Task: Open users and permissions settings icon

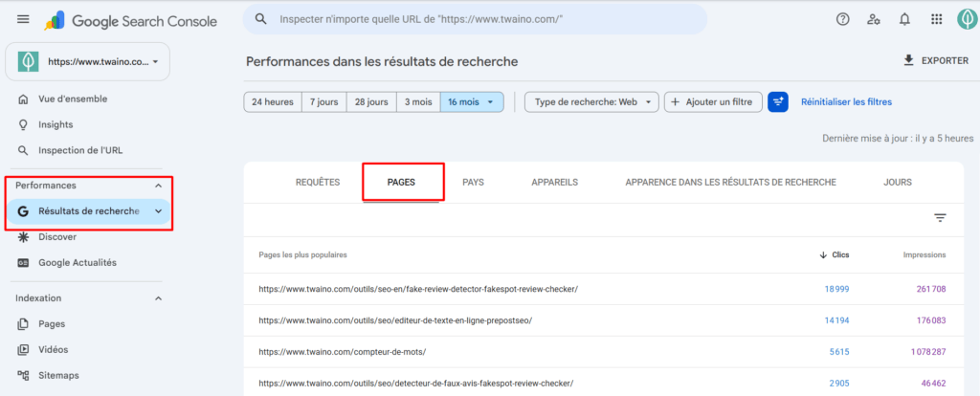Action: [x=874, y=19]
